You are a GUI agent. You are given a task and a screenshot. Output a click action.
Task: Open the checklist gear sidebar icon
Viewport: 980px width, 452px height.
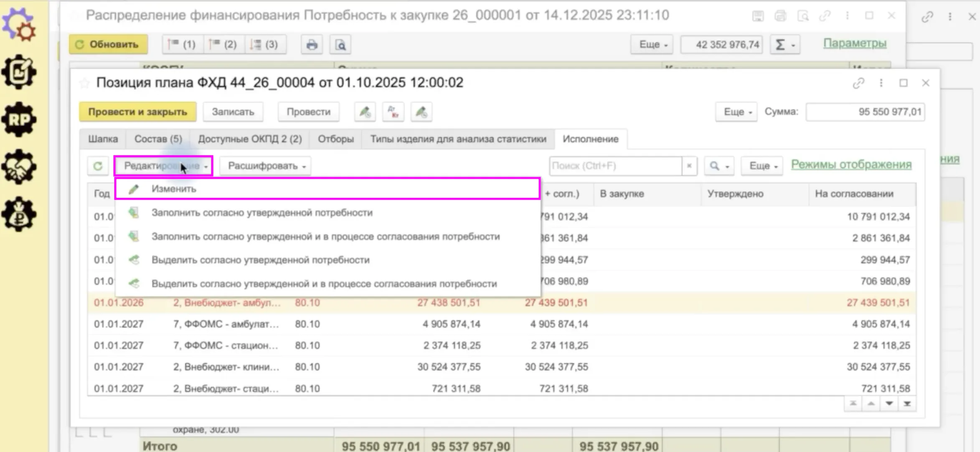(x=19, y=72)
